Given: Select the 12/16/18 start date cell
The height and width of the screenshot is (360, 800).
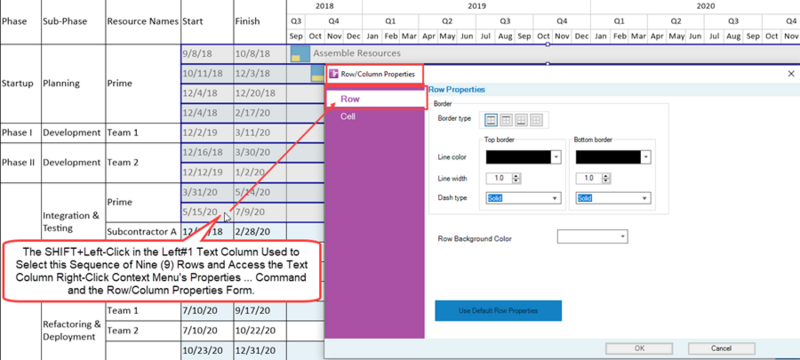Looking at the screenshot, I should [207, 152].
